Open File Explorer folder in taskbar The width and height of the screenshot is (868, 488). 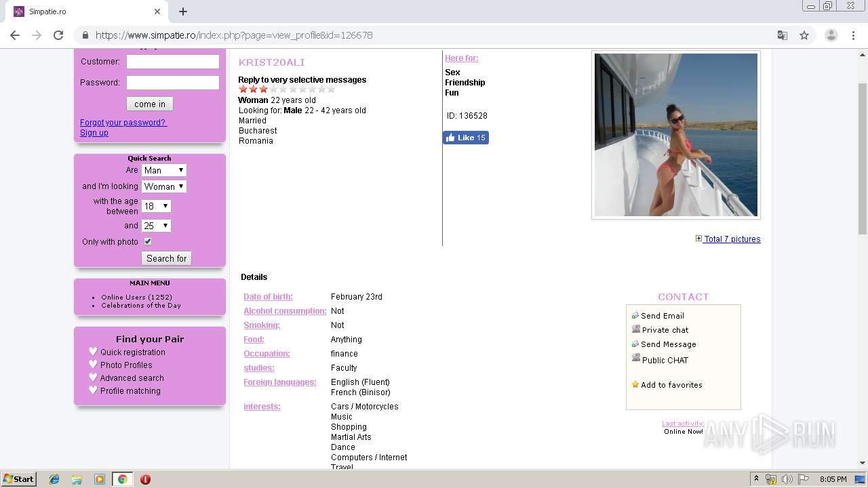coord(77,479)
